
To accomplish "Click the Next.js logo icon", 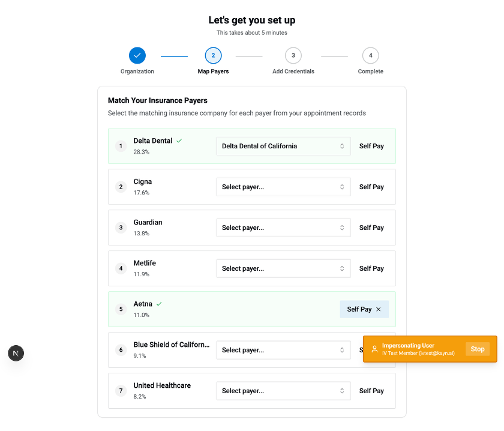I will point(16,353).
